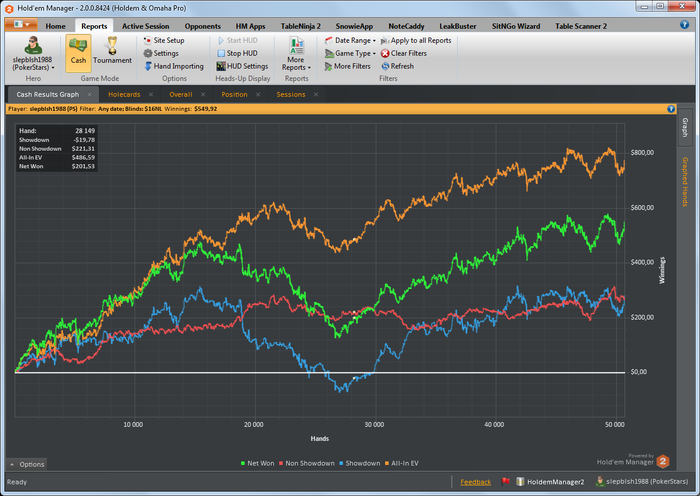Screen dimensions: 700x496
Task: Open the Date Range filter dropdown
Action: point(350,40)
